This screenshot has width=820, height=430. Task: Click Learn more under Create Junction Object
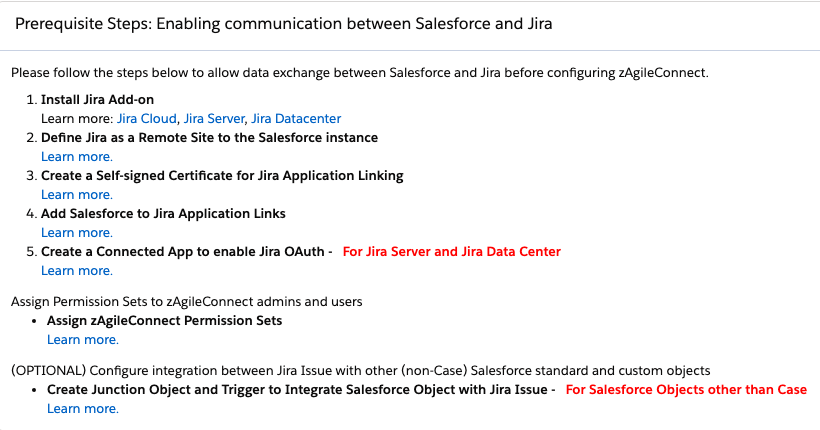tap(83, 408)
